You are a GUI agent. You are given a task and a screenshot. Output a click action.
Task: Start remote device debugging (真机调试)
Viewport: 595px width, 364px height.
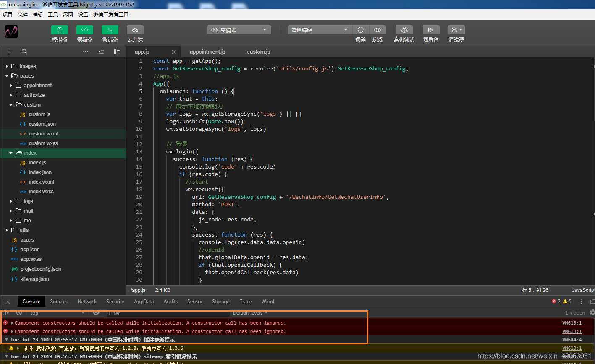pyautogui.click(x=404, y=30)
